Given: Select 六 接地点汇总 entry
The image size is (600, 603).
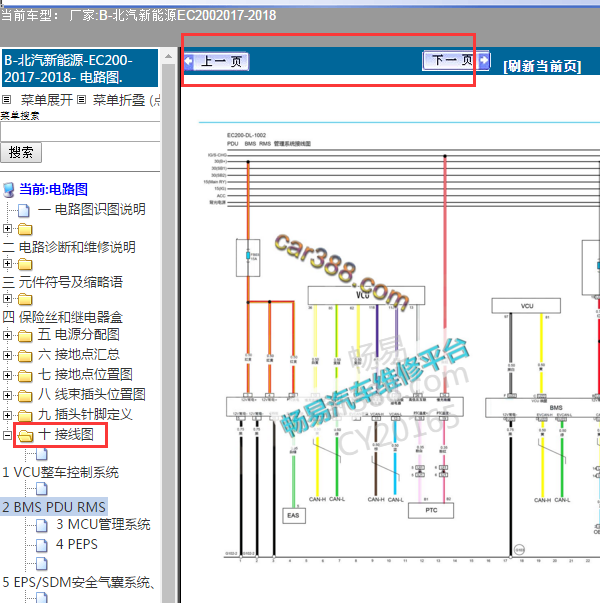Looking at the screenshot, I should [x=78, y=354].
